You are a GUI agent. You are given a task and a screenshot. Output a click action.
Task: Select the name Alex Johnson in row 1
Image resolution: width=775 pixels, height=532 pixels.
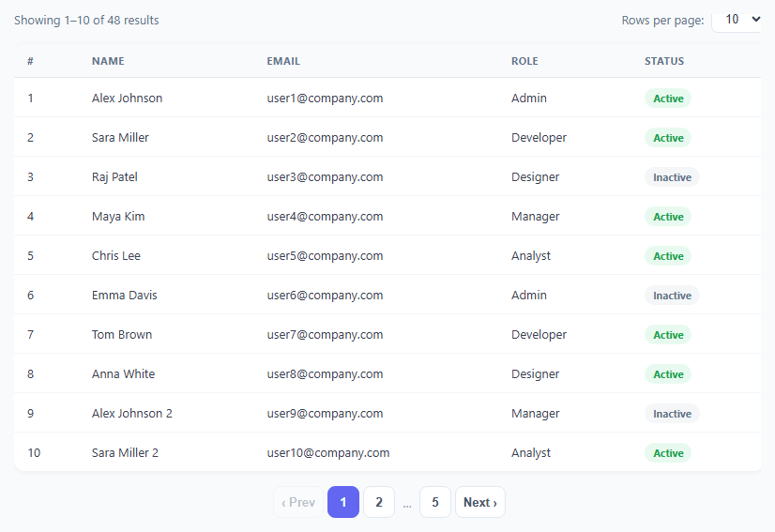[x=127, y=98]
